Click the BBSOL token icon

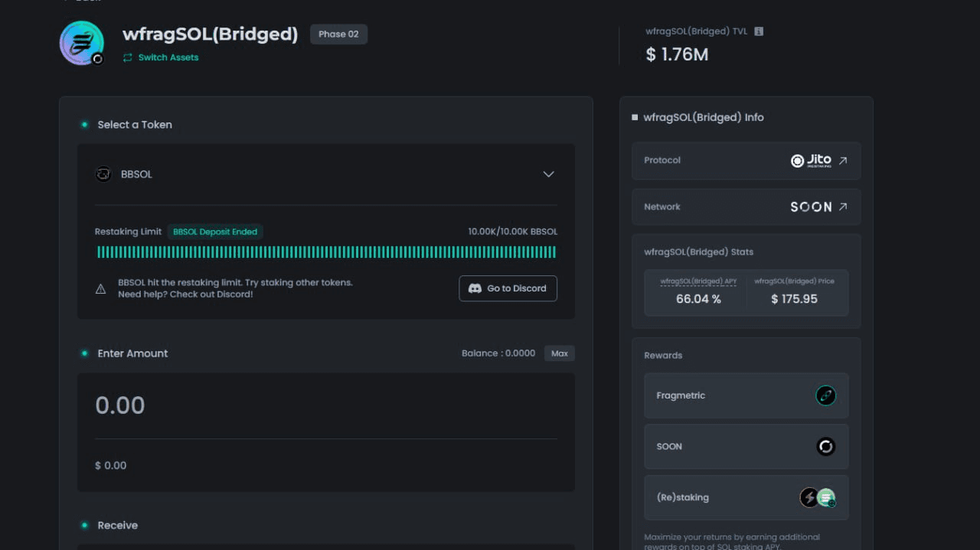pyautogui.click(x=103, y=174)
